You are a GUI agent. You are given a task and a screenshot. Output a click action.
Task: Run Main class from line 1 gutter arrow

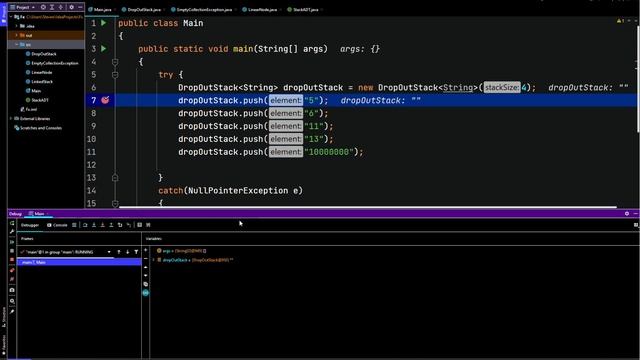(104, 23)
